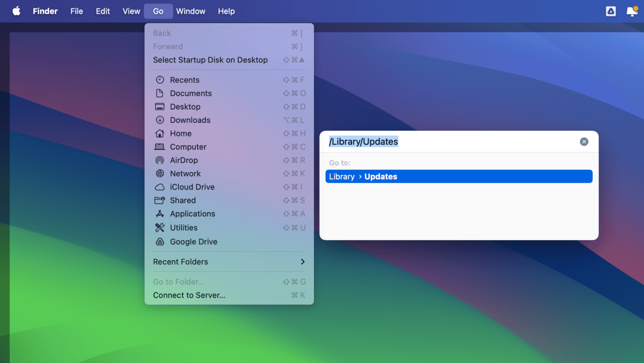Expand the Recent Folders submenu
644x363 pixels.
(x=229, y=262)
